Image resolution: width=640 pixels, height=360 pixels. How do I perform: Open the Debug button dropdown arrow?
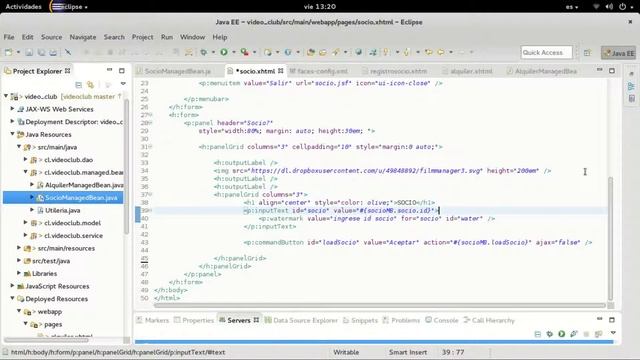(x=213, y=52)
